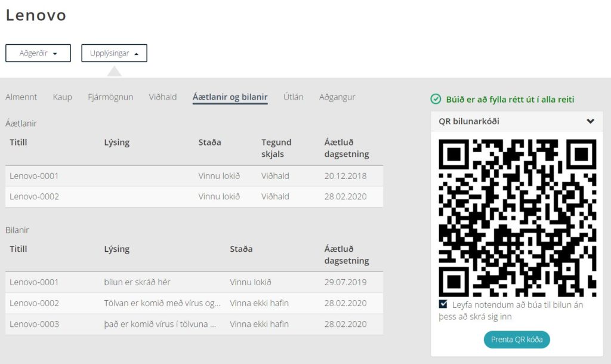
Task: Click the Lenovo page heading
Action: click(x=36, y=15)
